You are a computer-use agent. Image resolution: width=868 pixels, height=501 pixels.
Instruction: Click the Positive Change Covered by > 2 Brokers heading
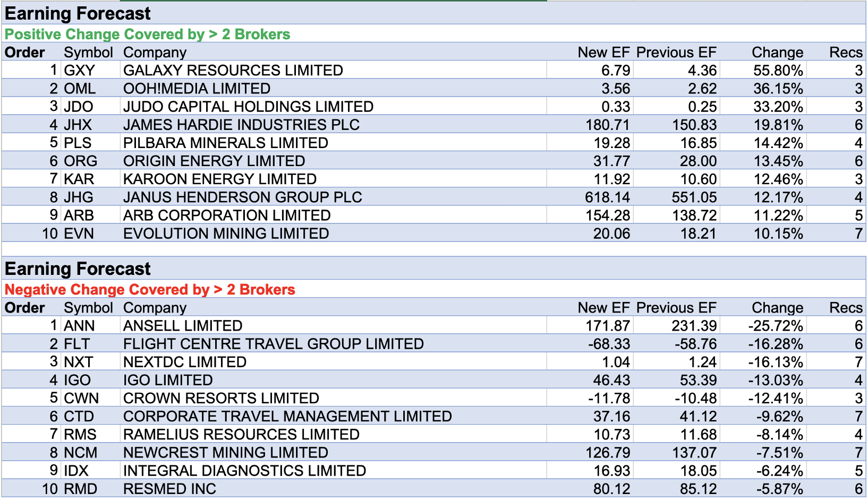(x=148, y=34)
